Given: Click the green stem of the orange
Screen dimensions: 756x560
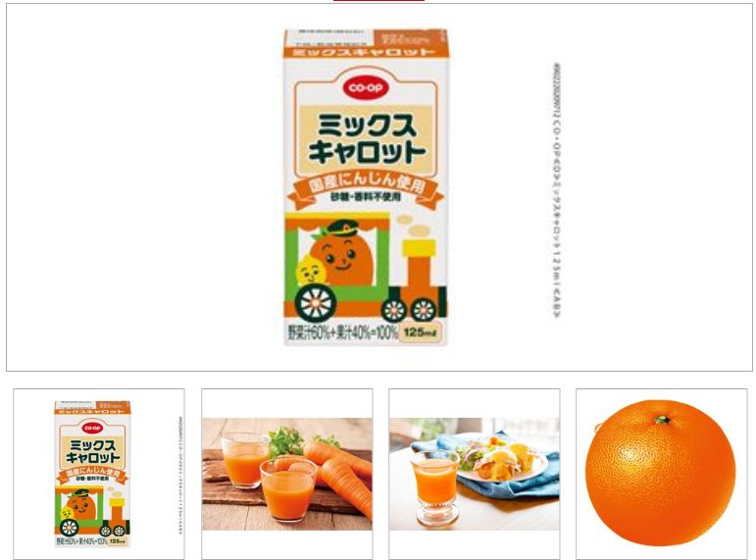Looking at the screenshot, I should coord(662,419).
